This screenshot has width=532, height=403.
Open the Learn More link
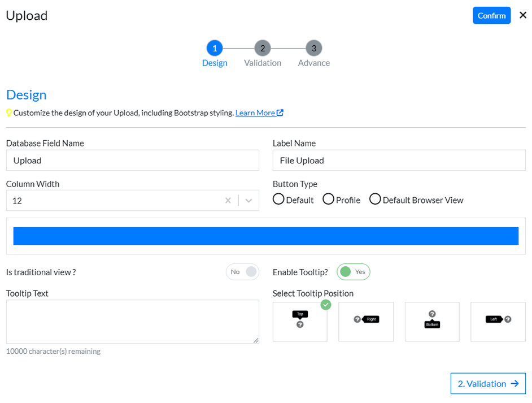[255, 112]
